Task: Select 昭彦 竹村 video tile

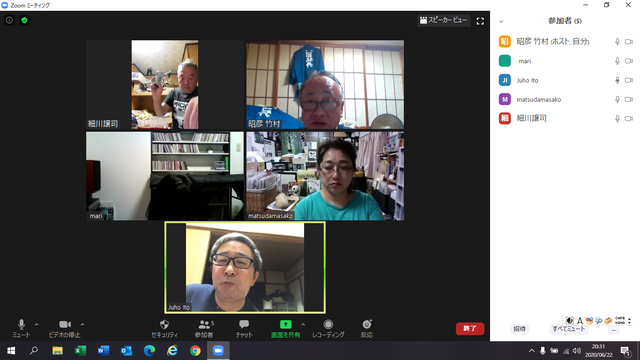Action: [x=325, y=84]
